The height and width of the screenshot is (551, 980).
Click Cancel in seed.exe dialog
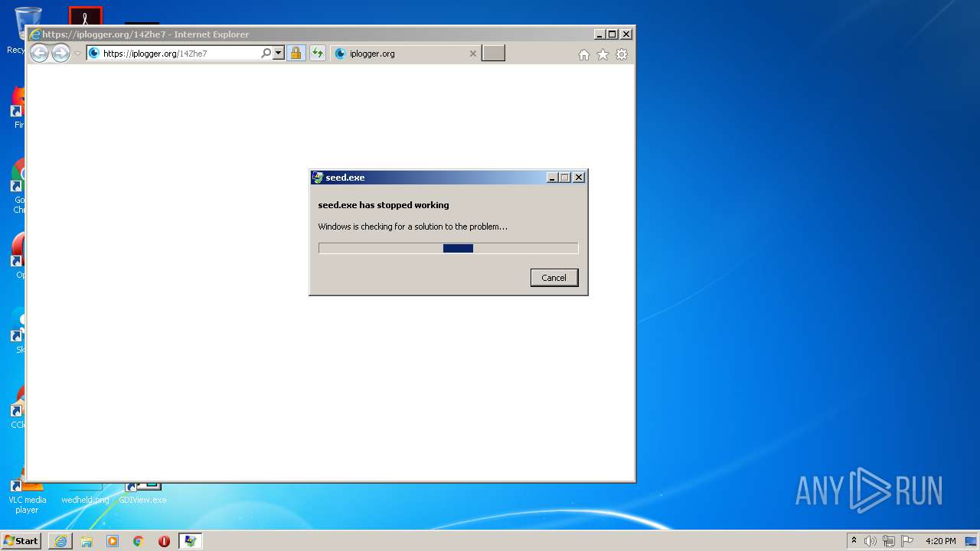pyautogui.click(x=554, y=278)
